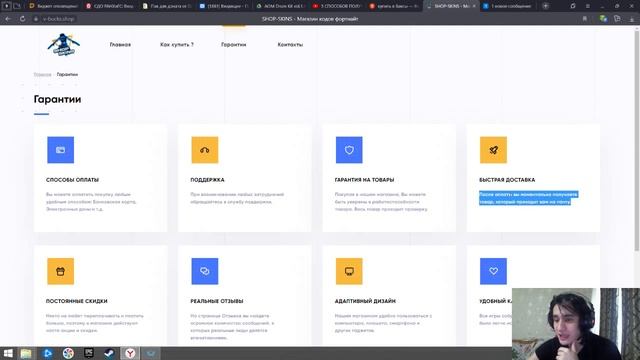Switch to the YouTube 3 СПОСОБОВ tab
The height and width of the screenshot is (360, 640).
(x=337, y=6)
